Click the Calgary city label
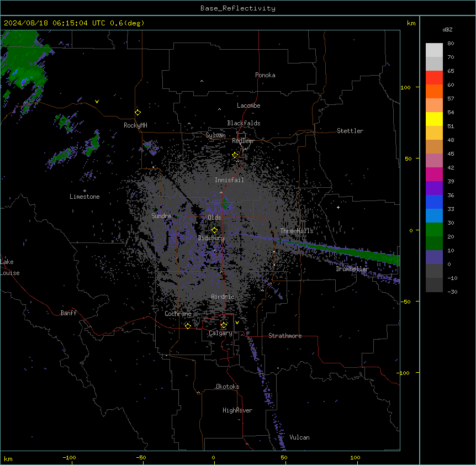 221,333
